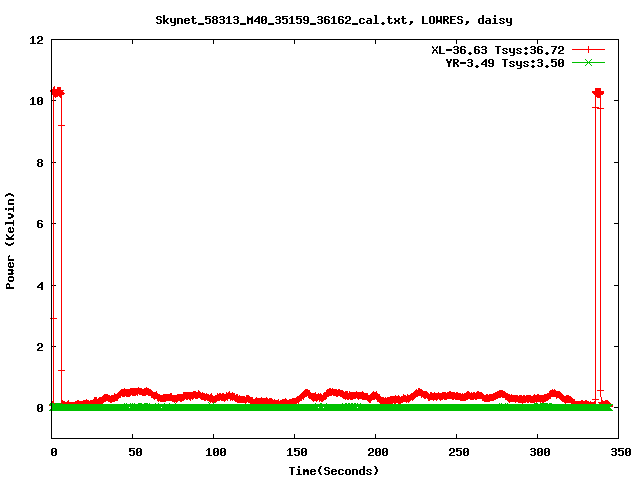Click x-axis tick label 100
The width and height of the screenshot is (640, 480).
click(x=216, y=452)
